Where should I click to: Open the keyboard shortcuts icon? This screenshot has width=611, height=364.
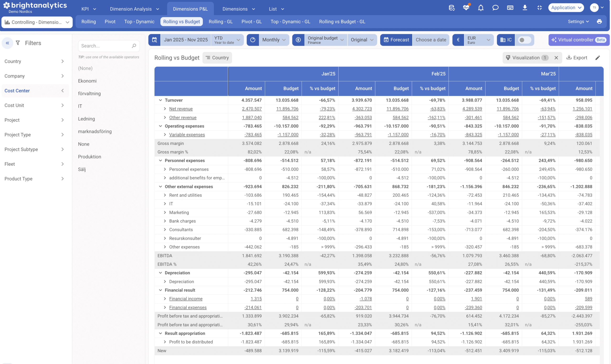coord(510,8)
